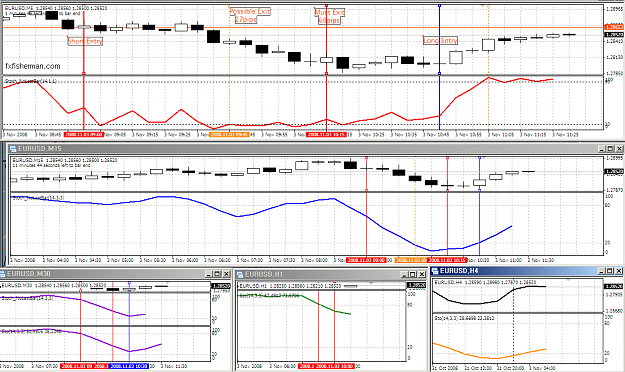Open the EURUSD,M15 window system icon
Screen dimensions: 625x372
pos(13,149)
